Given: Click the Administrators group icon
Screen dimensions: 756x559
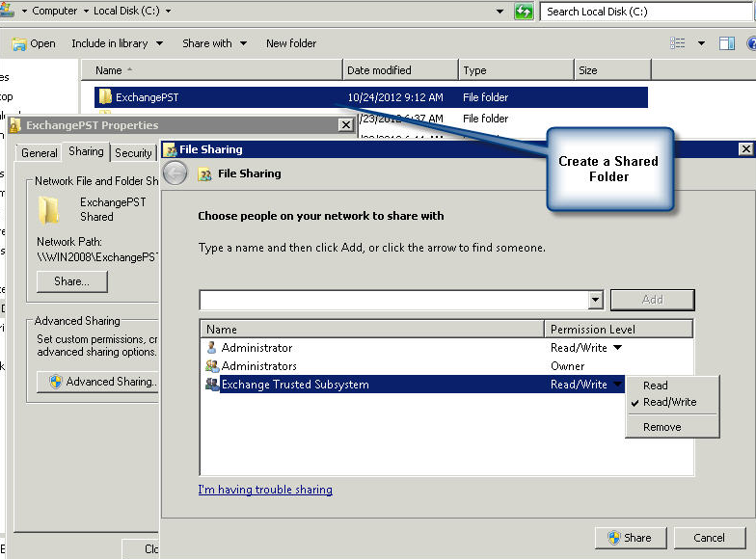Looking at the screenshot, I should tap(211, 366).
